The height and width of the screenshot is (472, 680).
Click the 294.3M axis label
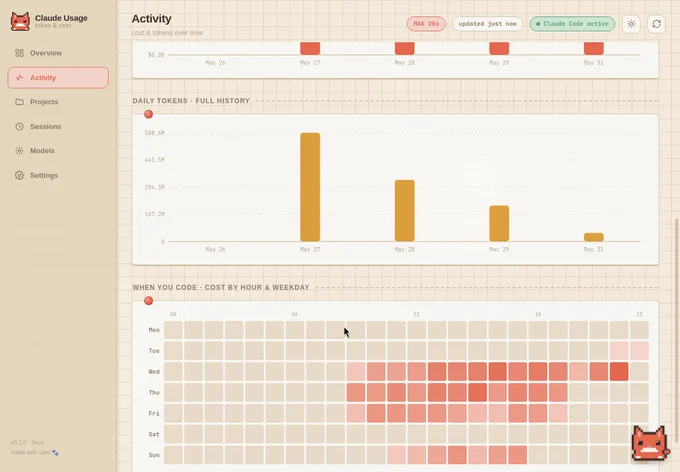[x=155, y=187]
